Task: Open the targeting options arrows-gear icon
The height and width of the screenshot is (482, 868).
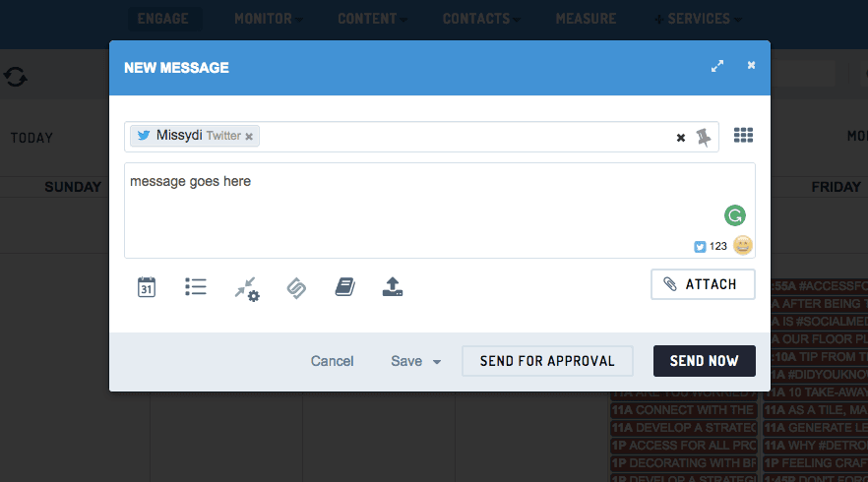Action: (246, 288)
